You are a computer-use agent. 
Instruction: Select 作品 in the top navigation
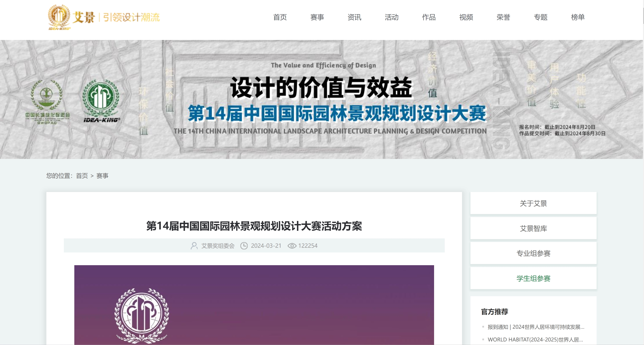pos(429,17)
